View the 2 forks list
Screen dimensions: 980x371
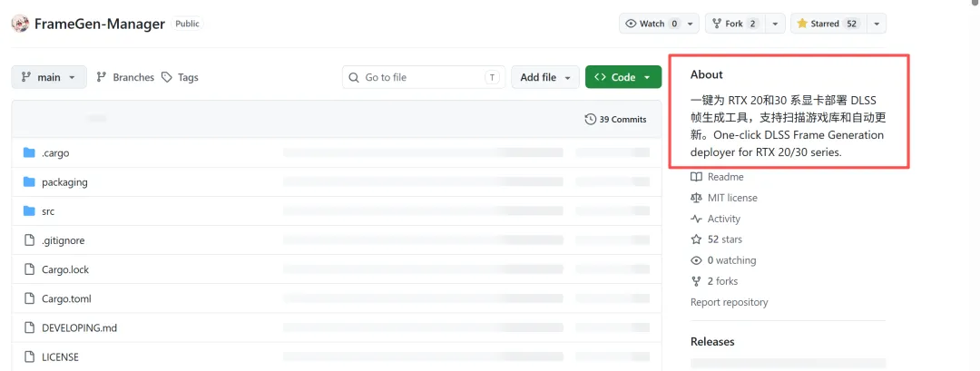click(x=722, y=281)
